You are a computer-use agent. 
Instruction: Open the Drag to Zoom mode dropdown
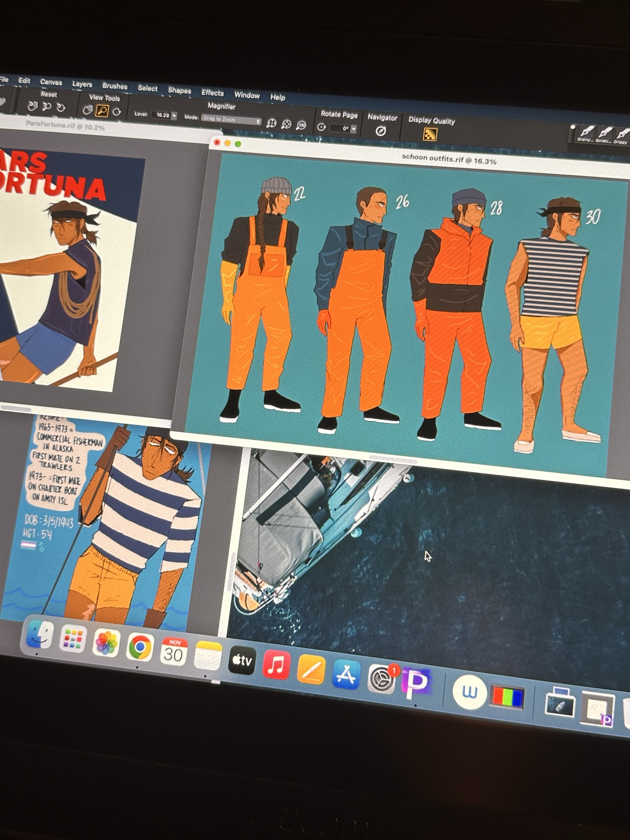231,120
